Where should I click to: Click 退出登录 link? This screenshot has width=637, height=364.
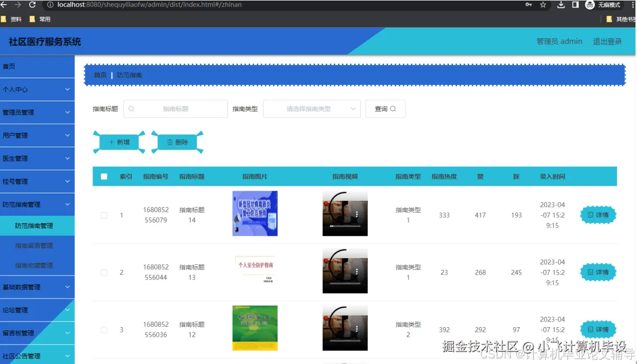[607, 41]
